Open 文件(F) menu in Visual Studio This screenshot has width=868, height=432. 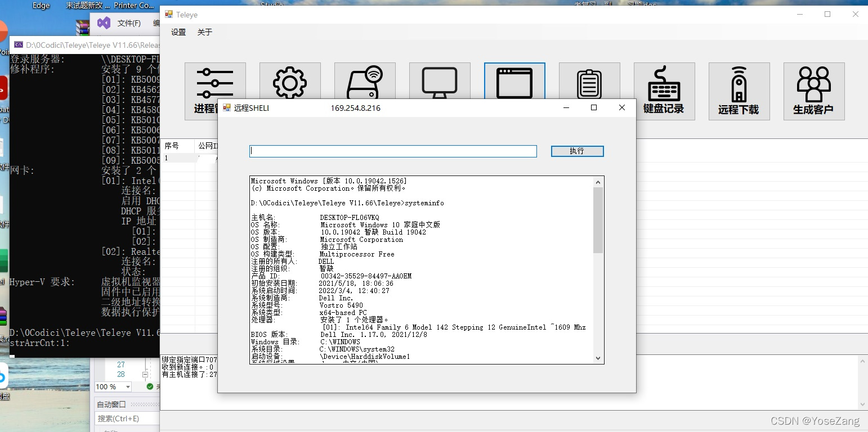[x=129, y=23]
